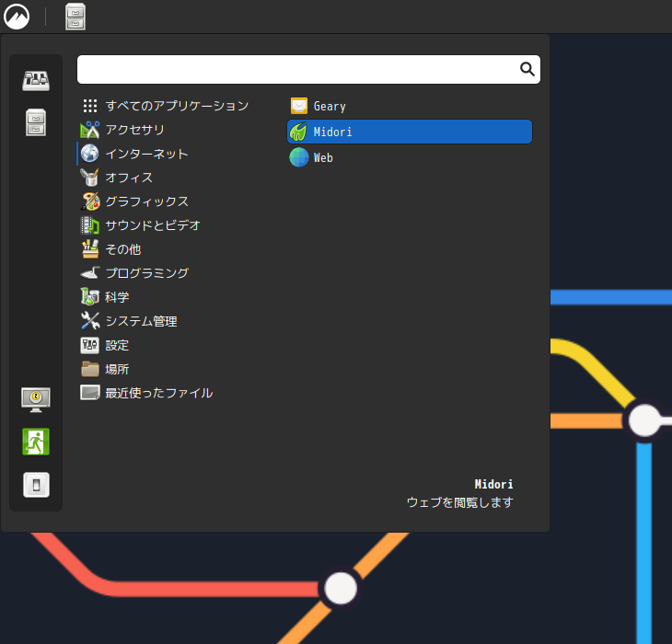Click the film-note icon beside サウンドとビデオ
Image resolution: width=672 pixels, height=644 pixels.
tap(90, 225)
